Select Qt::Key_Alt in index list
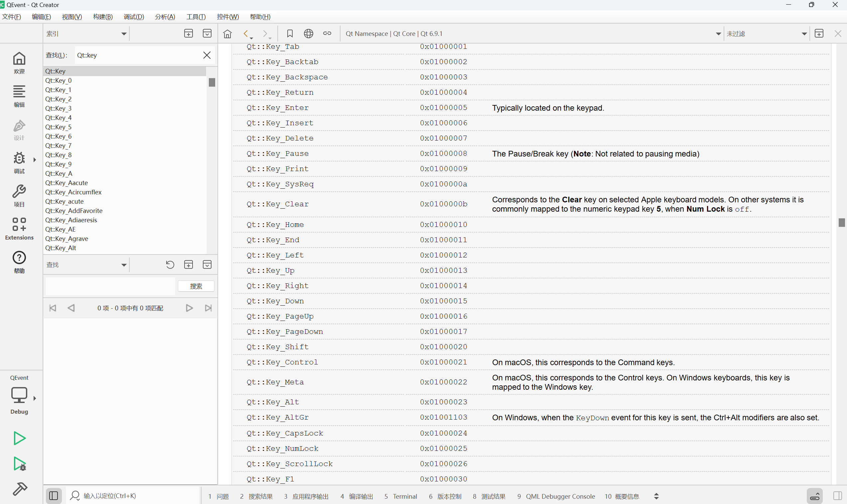Viewport: 847px width, 504px height. pos(61,248)
